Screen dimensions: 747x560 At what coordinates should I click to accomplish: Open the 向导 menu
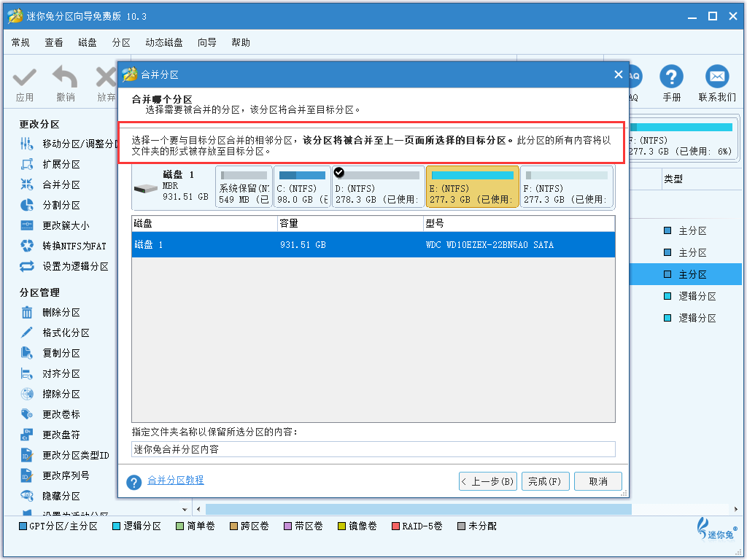[206, 42]
